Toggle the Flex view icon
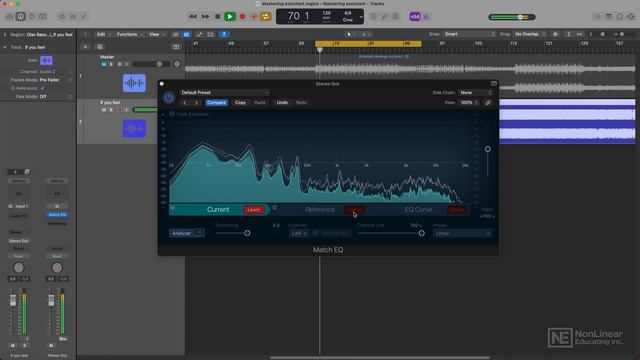640x360 pixels. point(210,35)
